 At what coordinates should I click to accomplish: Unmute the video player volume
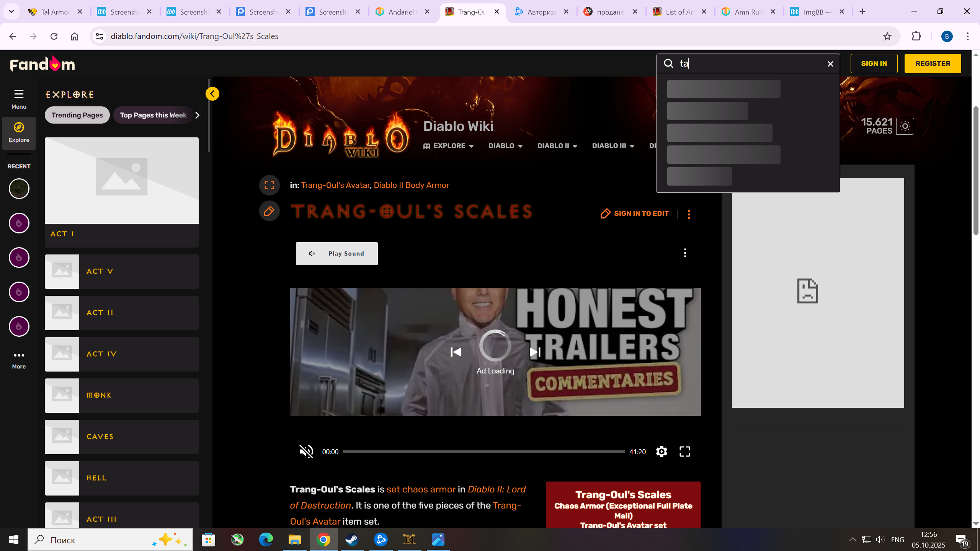pyautogui.click(x=306, y=452)
